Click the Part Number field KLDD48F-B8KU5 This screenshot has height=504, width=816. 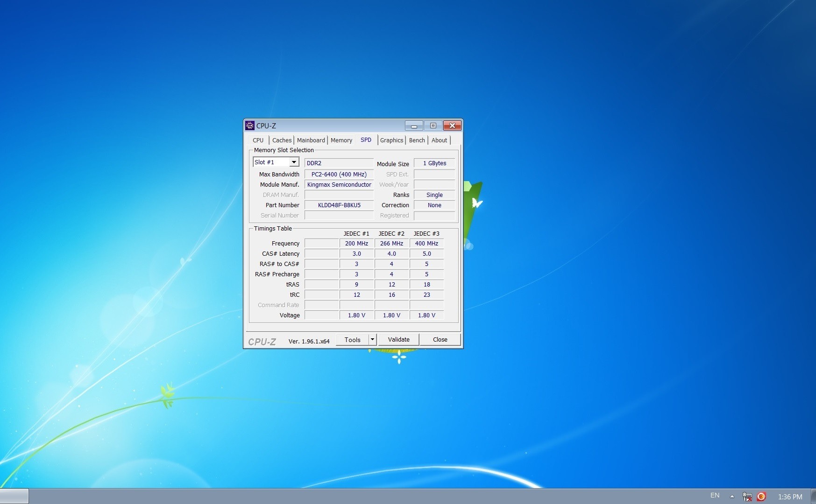tap(339, 205)
